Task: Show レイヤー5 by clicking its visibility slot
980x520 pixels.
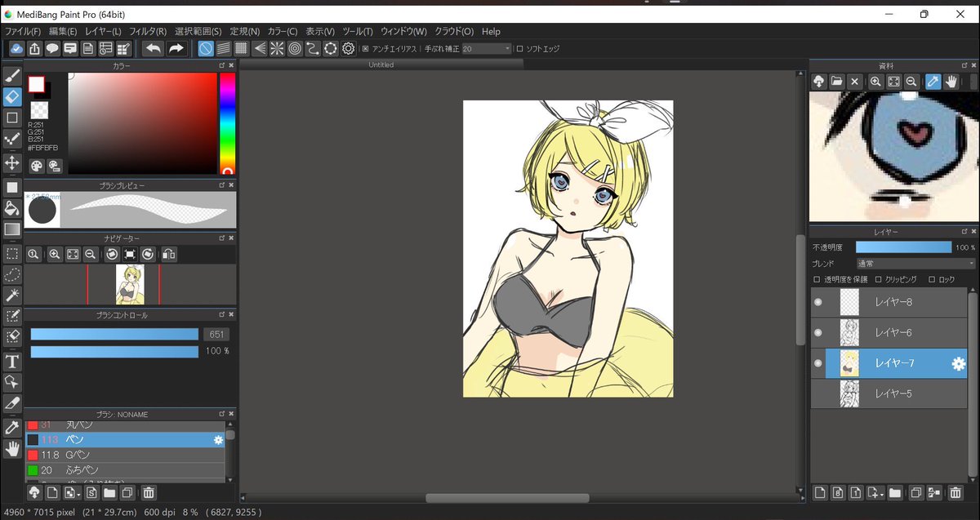Action: tap(817, 393)
